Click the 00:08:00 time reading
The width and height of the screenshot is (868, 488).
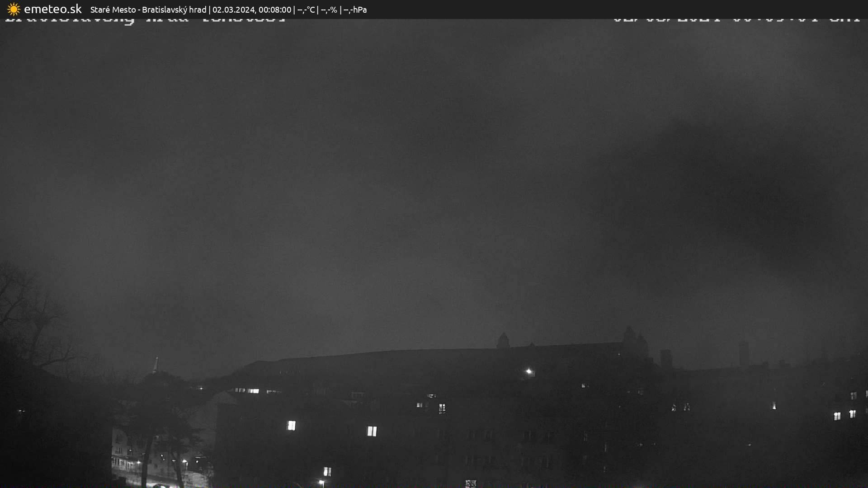coord(275,9)
